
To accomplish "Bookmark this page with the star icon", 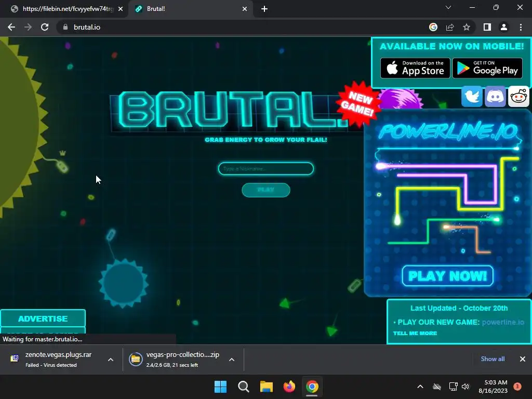I will [x=467, y=27].
